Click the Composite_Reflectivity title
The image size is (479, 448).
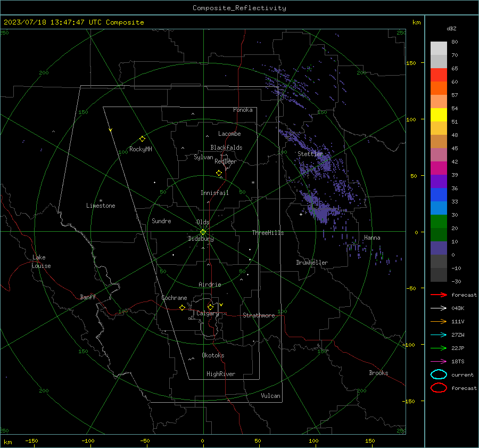point(240,8)
